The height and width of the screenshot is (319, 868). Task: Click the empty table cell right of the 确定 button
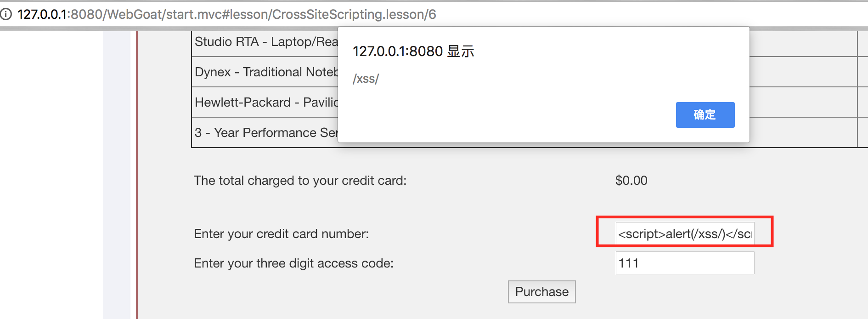pos(803,102)
